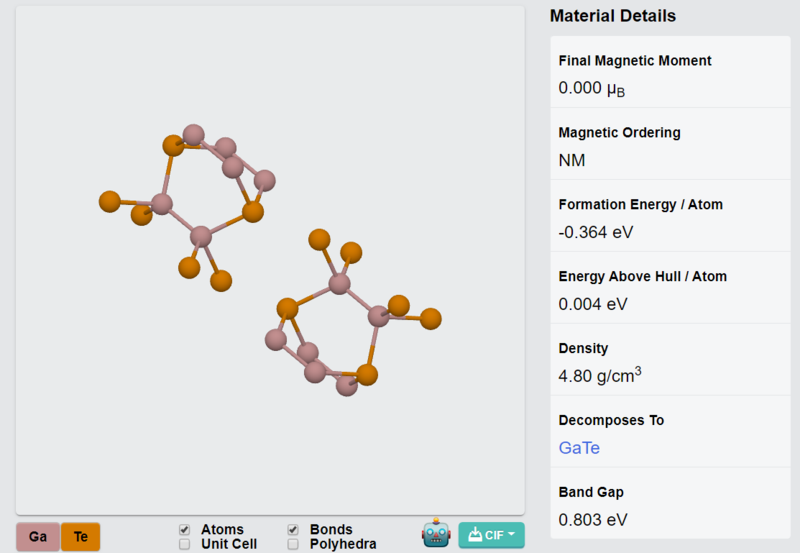Click the Band Gap value 0.803 eV

coord(593,520)
